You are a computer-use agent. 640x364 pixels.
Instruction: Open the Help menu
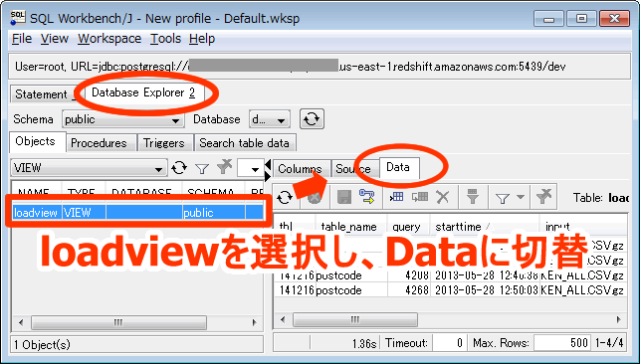point(202,39)
